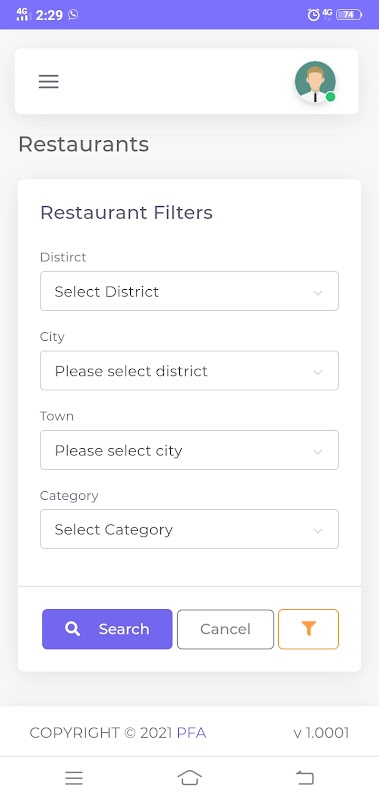The image size is (379, 800).
Task: Open the City dropdown showing Please select district
Action: pos(189,370)
